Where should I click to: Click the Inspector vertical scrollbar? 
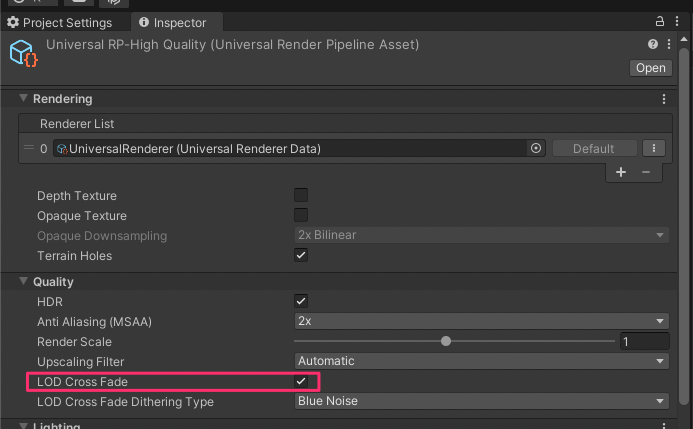click(684, 226)
